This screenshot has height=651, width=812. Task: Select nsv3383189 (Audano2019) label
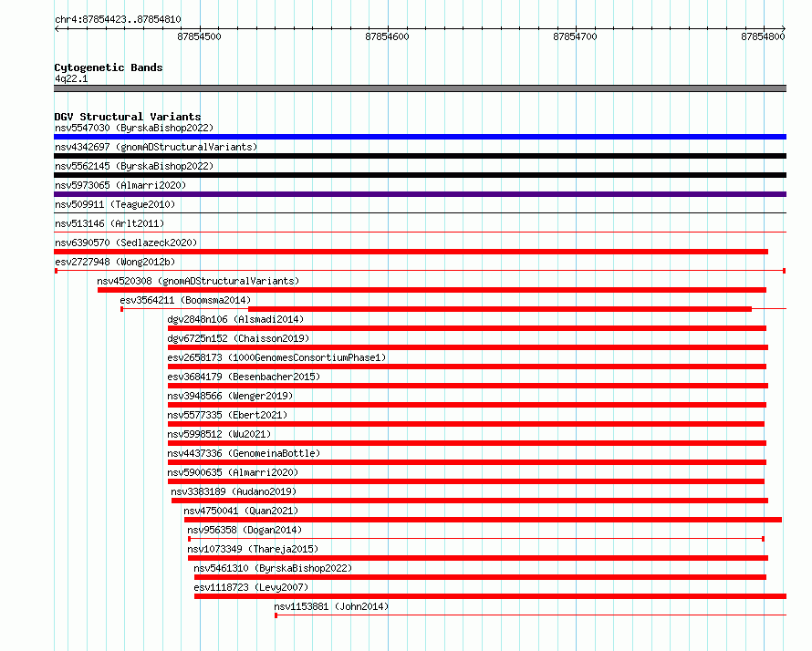pos(234,491)
